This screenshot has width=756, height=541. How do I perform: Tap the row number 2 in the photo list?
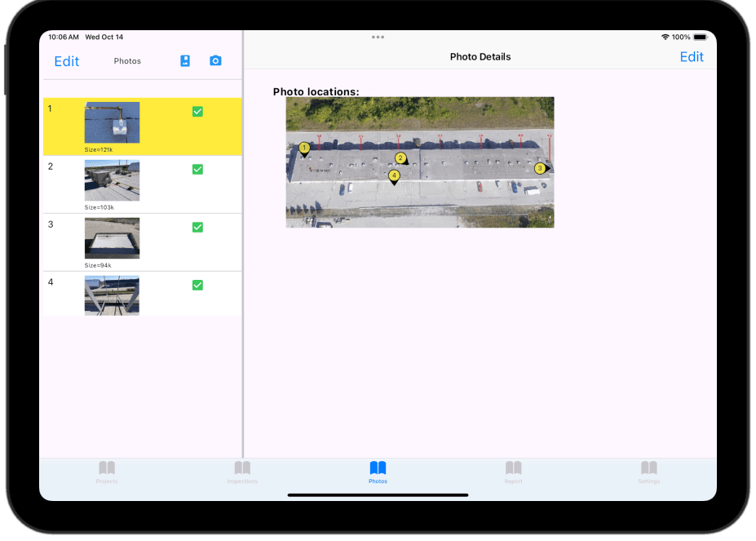coord(50,166)
